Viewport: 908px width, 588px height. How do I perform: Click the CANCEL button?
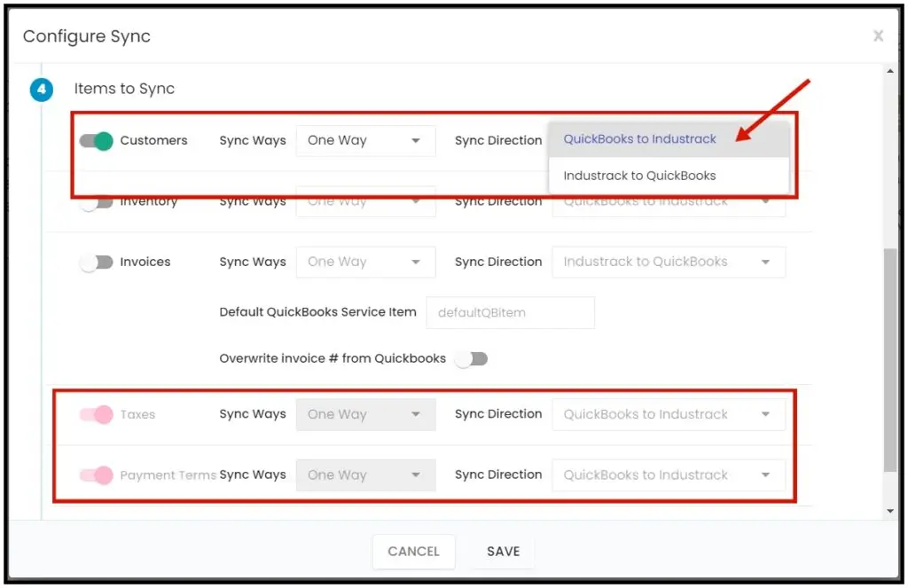(x=413, y=552)
